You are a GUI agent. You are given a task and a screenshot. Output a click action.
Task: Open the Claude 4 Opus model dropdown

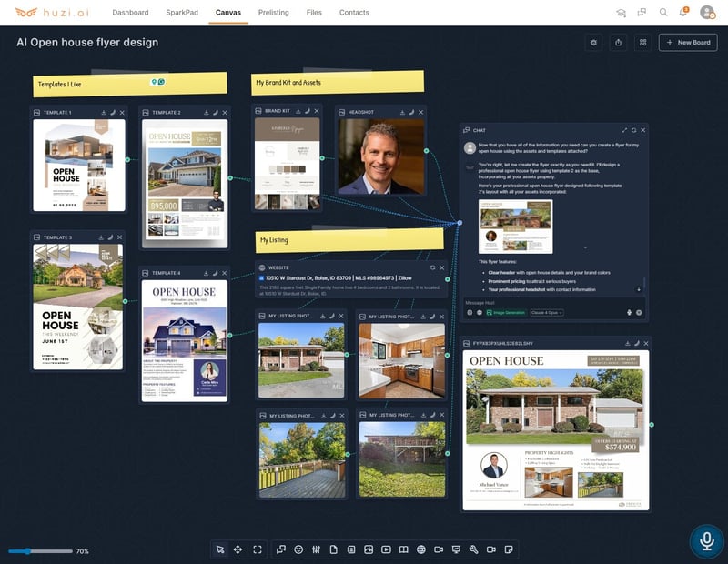point(547,312)
